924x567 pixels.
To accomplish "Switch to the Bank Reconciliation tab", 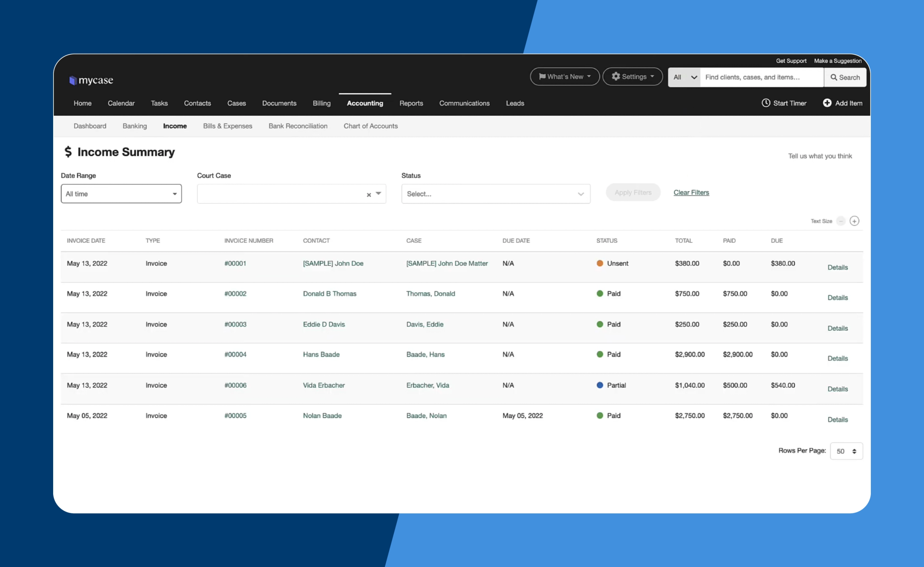I will coord(298,126).
